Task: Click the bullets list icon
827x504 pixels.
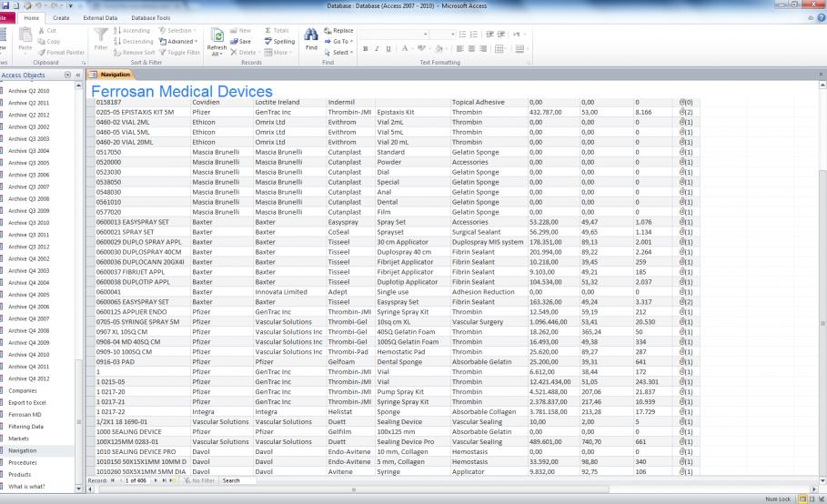Action: point(462,35)
